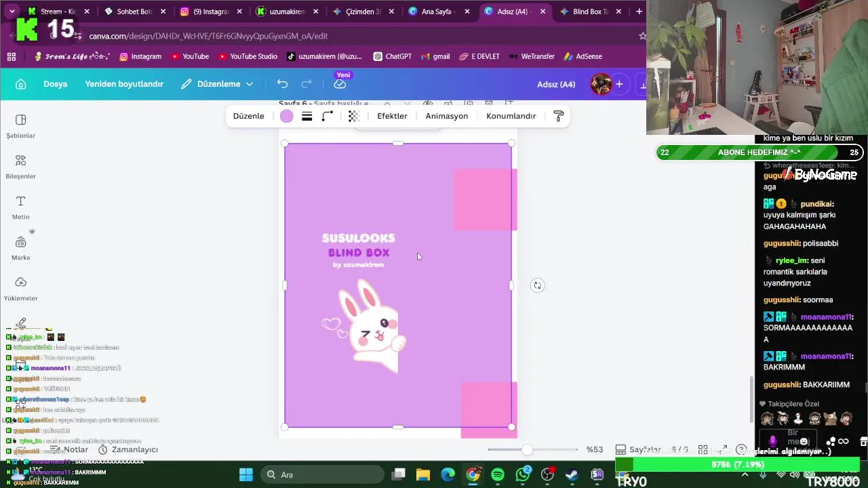The width and height of the screenshot is (868, 488).
Task: Select the pink square at the canvas top right
Action: (x=486, y=199)
